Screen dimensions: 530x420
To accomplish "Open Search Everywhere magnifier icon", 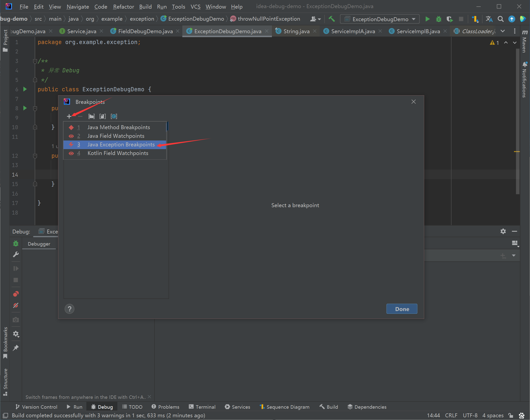I will pos(500,19).
